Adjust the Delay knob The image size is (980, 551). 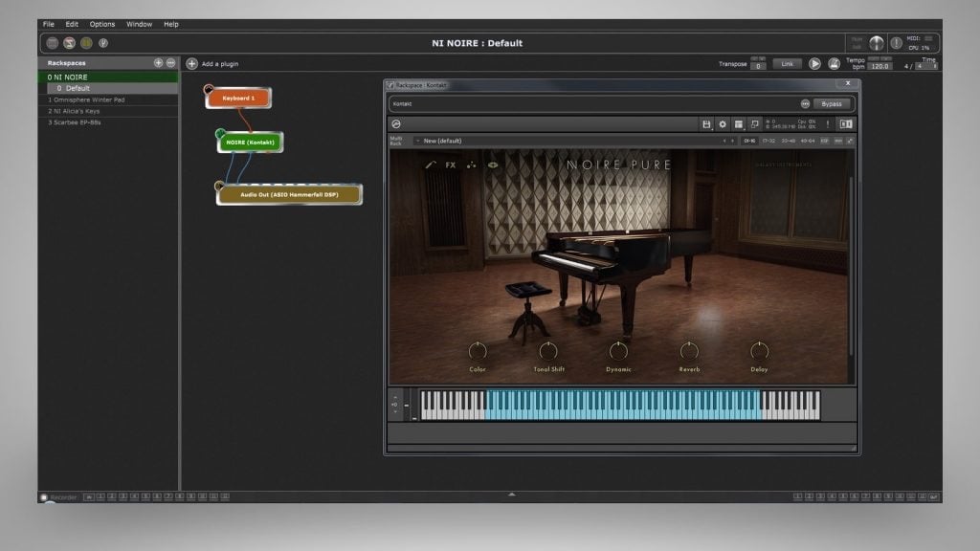coord(759,351)
